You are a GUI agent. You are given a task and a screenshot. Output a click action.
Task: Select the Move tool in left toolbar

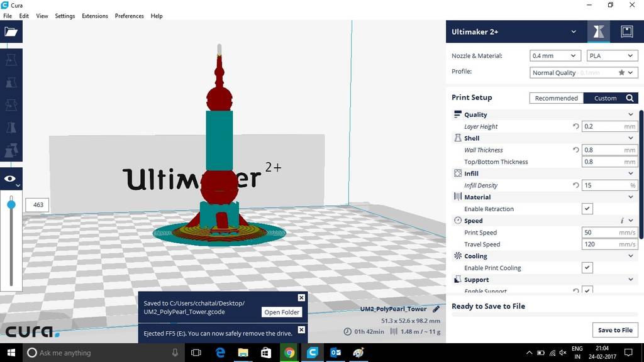pos(11,60)
